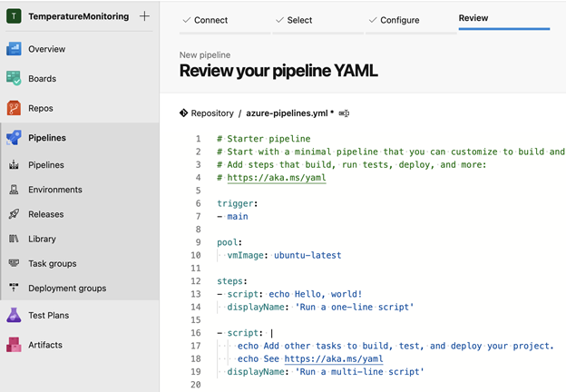This screenshot has height=392, width=566.
Task: Click the repository git icon before Repository
Action: 183,113
